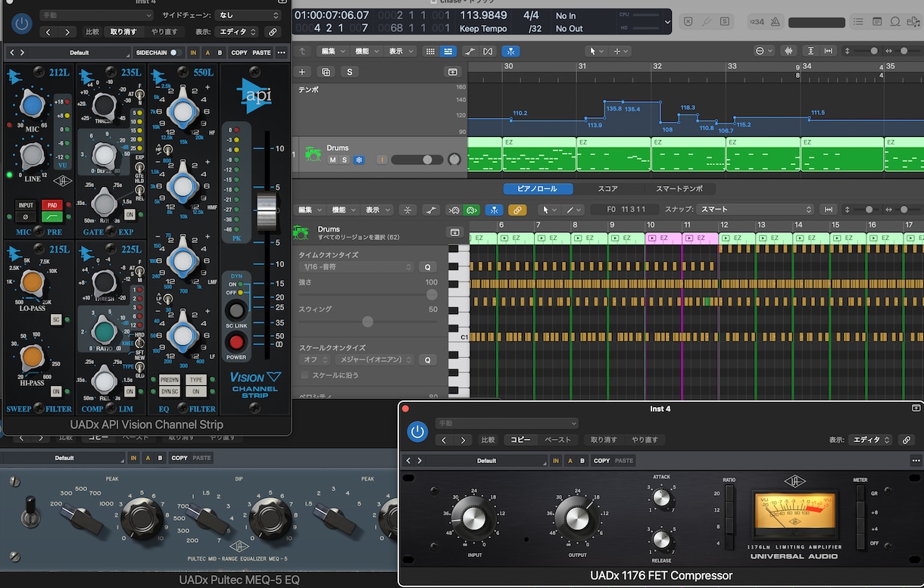Toggle the IN button in 1176 plugin toolbar

pos(555,460)
